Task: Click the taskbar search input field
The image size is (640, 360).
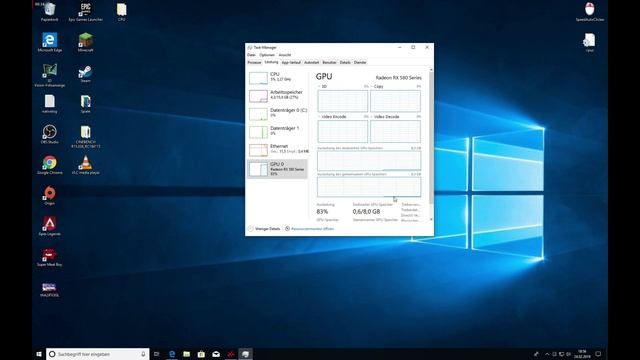Action: point(98,354)
